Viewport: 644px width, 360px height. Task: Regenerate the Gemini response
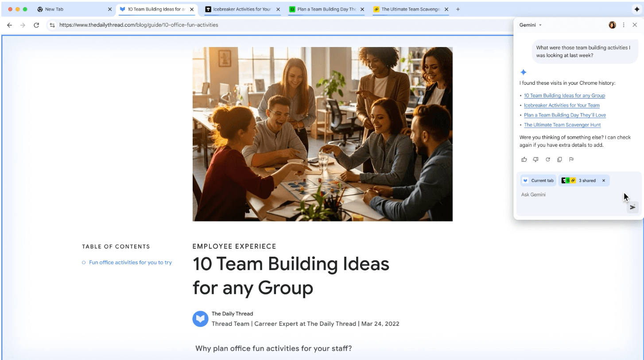coord(547,160)
